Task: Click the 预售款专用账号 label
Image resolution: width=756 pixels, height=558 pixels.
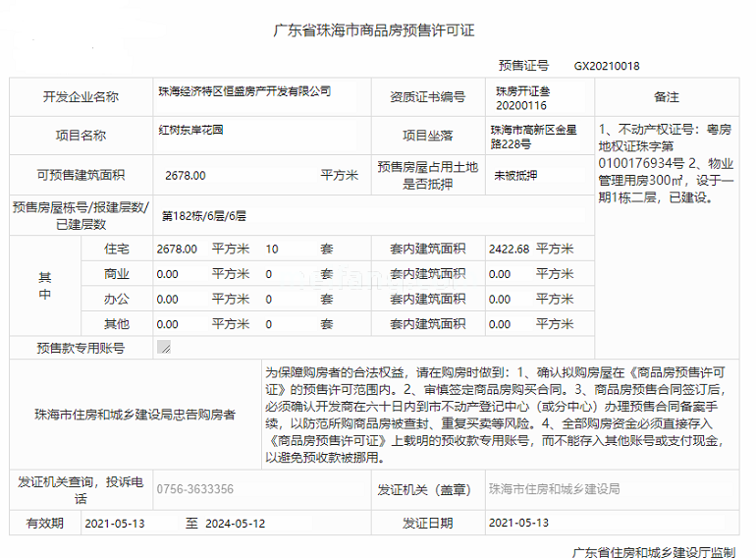Action: click(81, 348)
